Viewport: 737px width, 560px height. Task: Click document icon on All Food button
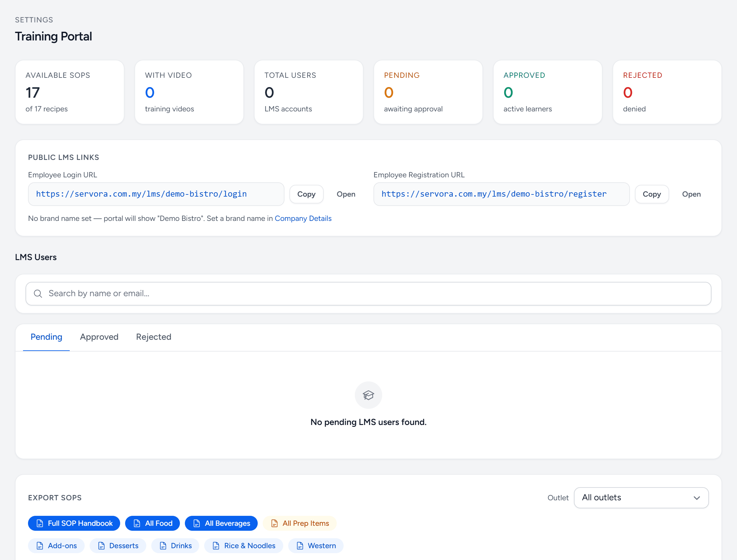pyautogui.click(x=137, y=523)
